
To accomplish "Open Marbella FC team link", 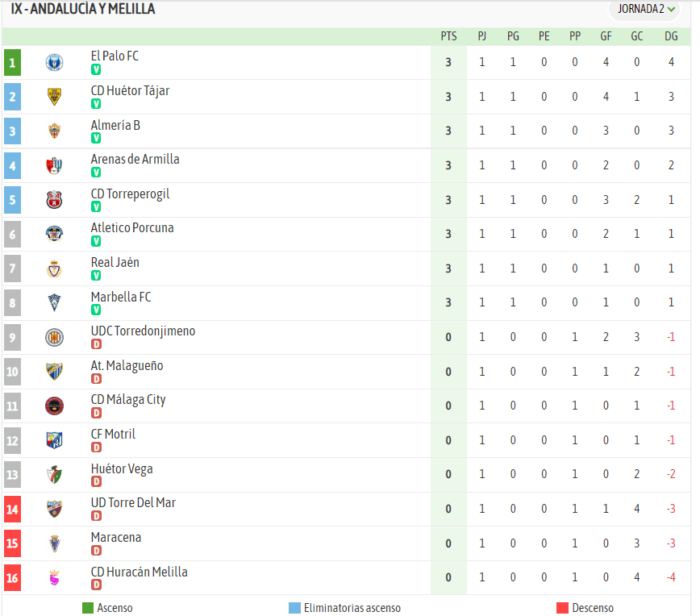I will 121,297.
